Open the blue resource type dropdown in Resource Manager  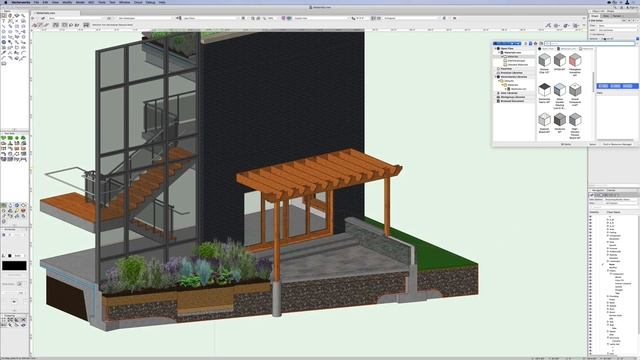(x=507, y=43)
